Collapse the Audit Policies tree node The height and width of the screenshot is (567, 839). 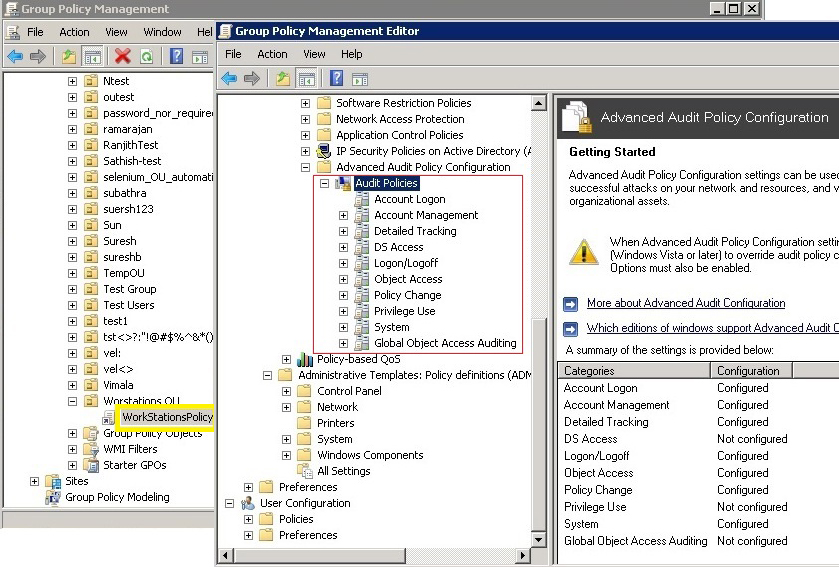pos(324,183)
